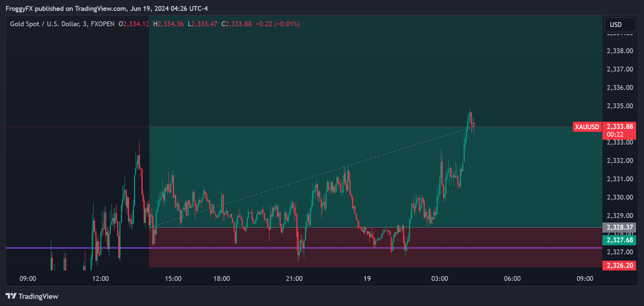The height and width of the screenshot is (306, 644).
Task: Click the countdown timer 00:22
Action: (615, 134)
